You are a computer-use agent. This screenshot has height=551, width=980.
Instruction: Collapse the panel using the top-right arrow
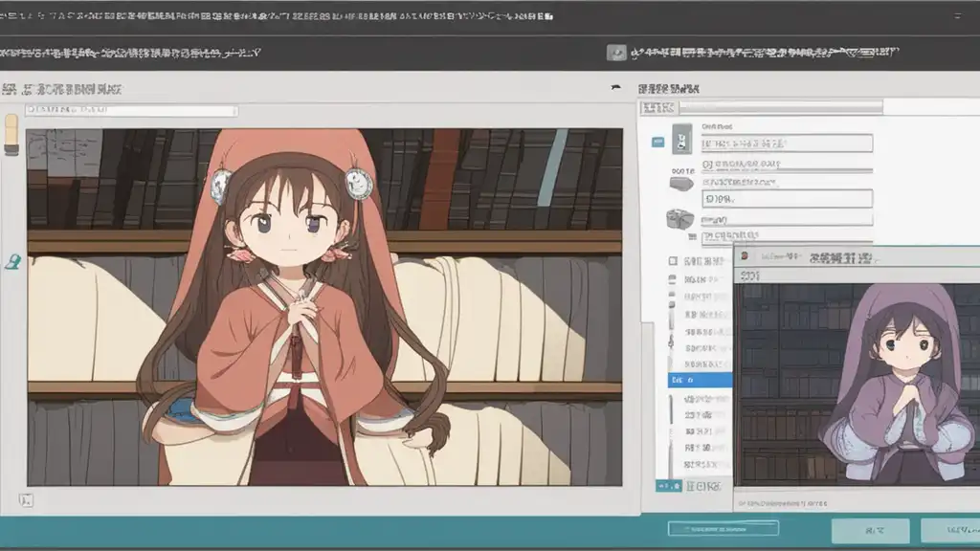pos(615,89)
